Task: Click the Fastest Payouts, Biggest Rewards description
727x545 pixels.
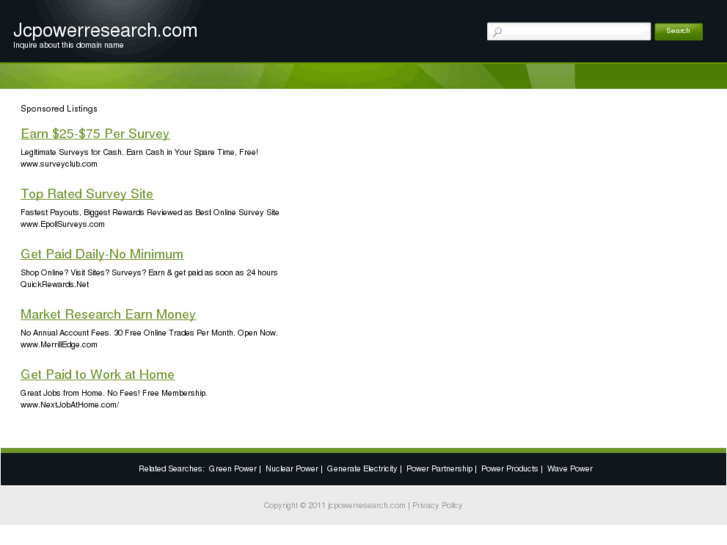Action: (150, 212)
